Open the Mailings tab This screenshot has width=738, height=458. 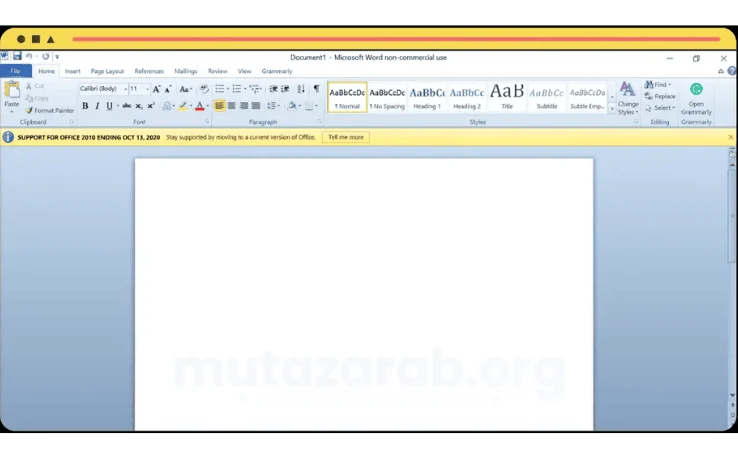[x=185, y=71]
